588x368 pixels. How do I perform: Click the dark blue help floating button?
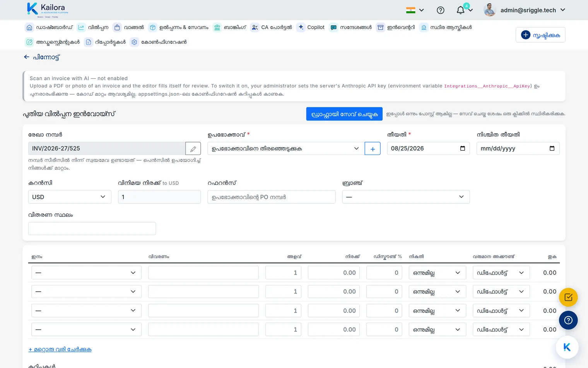pyautogui.click(x=568, y=320)
